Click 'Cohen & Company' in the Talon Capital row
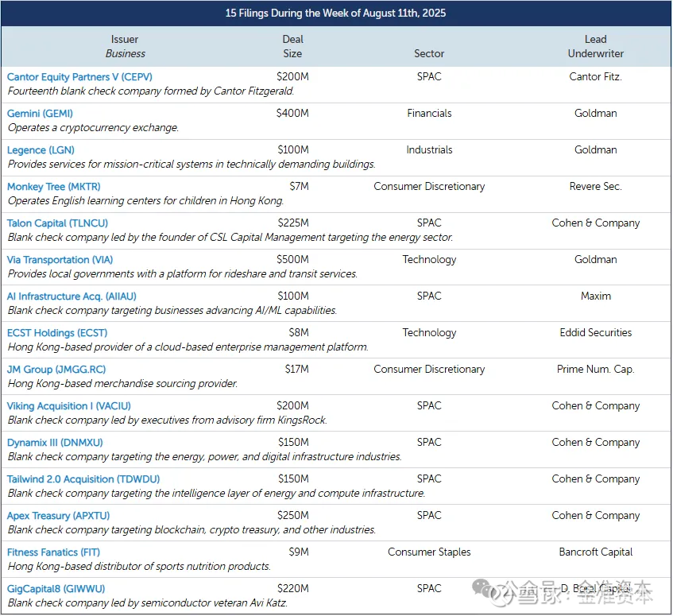The height and width of the screenshot is (616, 673). (x=596, y=223)
